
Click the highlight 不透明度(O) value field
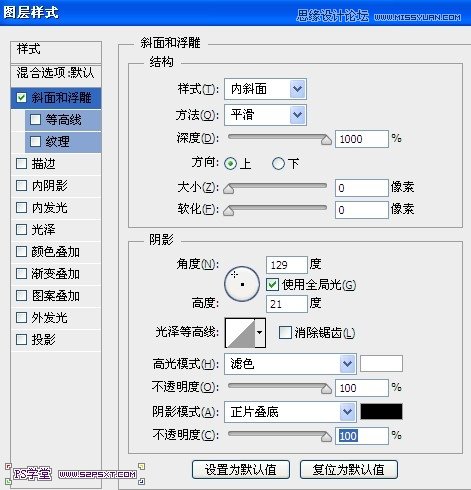(362, 388)
